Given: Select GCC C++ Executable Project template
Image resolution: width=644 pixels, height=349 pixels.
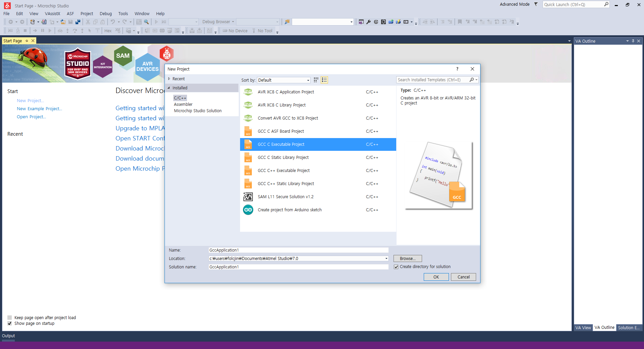Looking at the screenshot, I should click(x=318, y=171).
